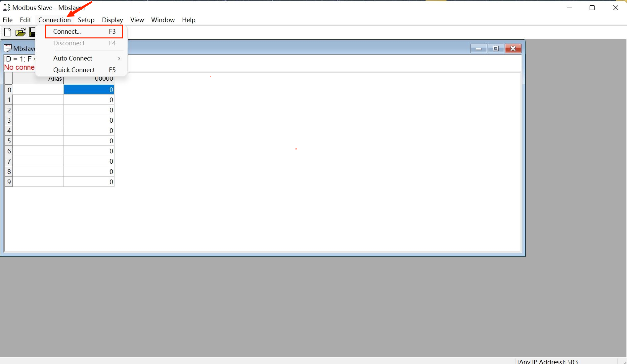Click row header 0 in the register table
Image resolution: width=627 pixels, height=364 pixels.
9,90
